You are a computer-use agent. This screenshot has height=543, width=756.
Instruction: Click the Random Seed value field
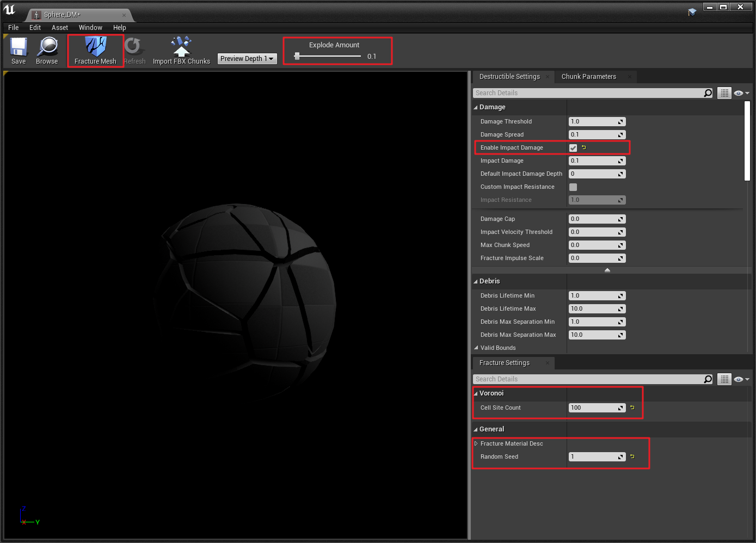pyautogui.click(x=597, y=457)
